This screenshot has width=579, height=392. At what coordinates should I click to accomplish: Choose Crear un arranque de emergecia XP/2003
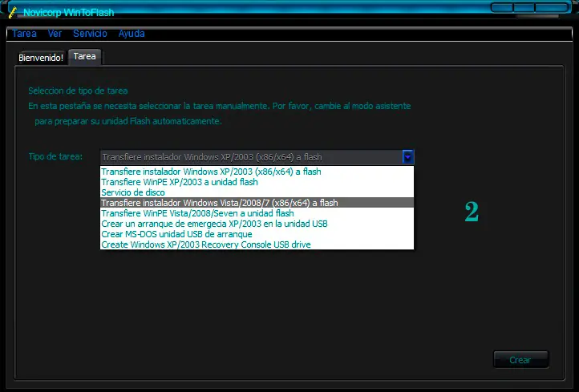coord(257,224)
